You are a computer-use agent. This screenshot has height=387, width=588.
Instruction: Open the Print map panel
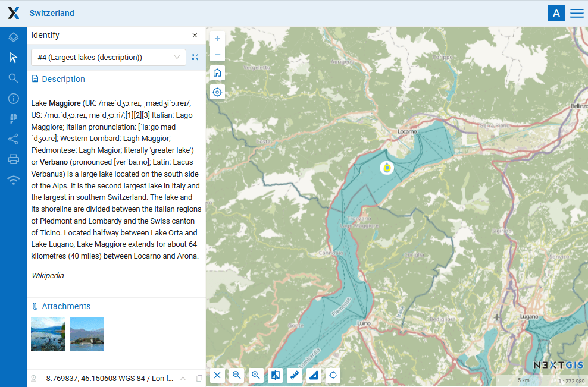(x=13, y=159)
